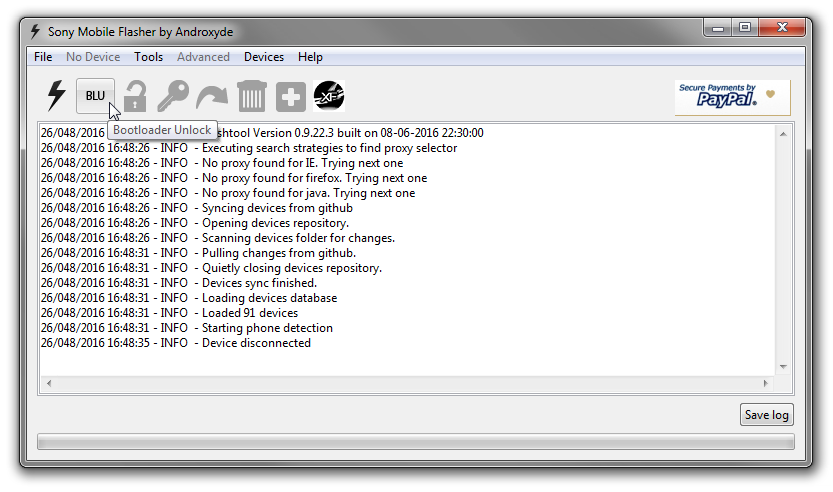Select log line 'No proxy found for IE'

coord(222,163)
